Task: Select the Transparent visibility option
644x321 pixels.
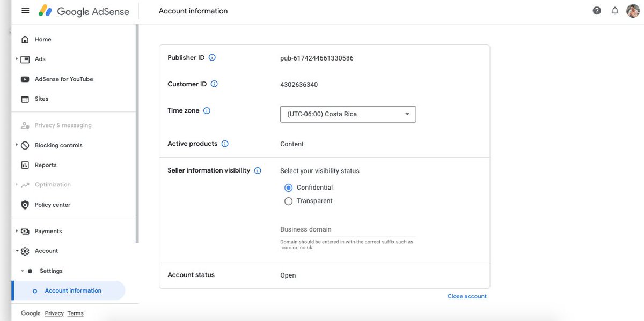Action: 289,201
